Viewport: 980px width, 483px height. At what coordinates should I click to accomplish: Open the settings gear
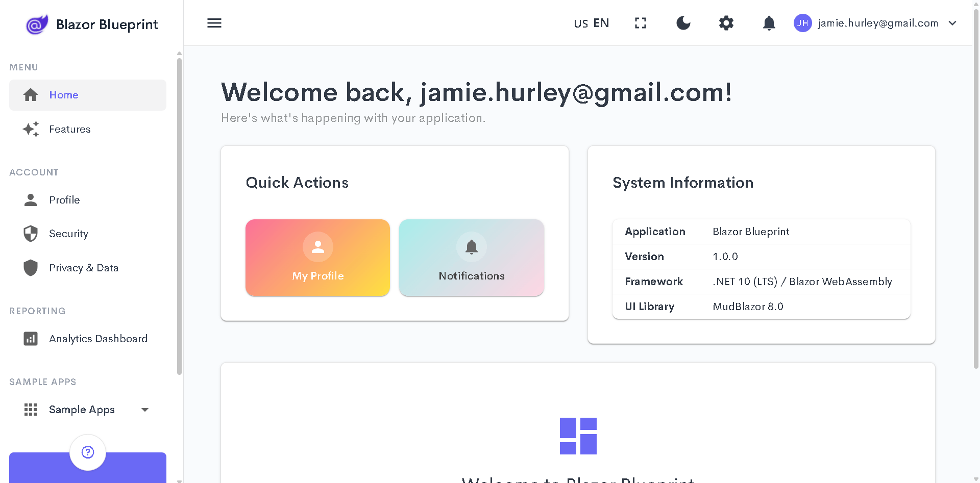pos(726,23)
